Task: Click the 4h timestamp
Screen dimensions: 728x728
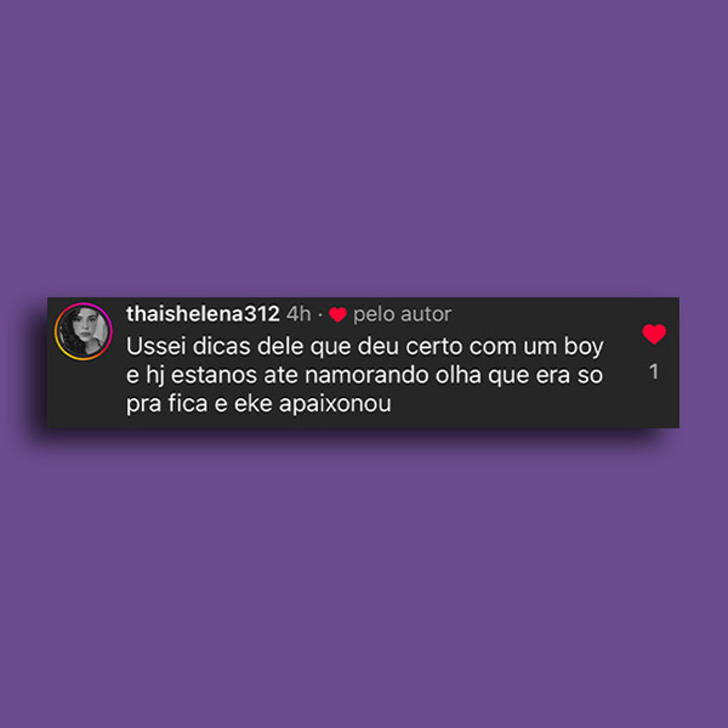Action: click(298, 314)
